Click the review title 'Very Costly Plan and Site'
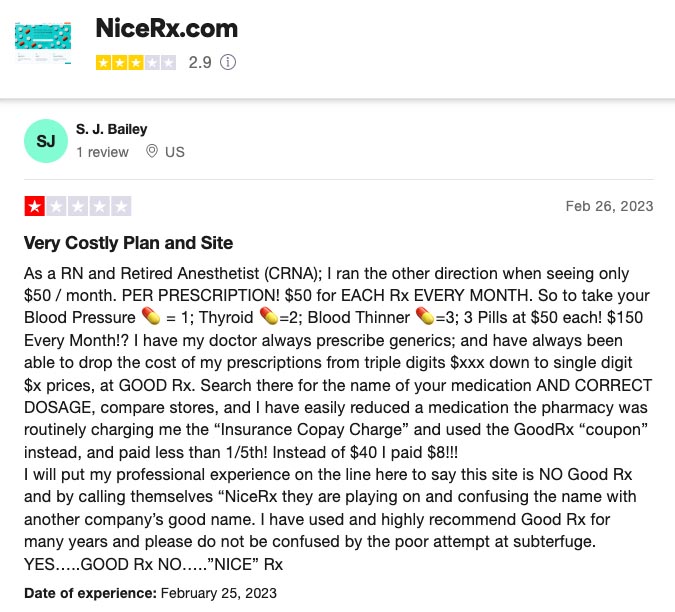 pos(128,243)
